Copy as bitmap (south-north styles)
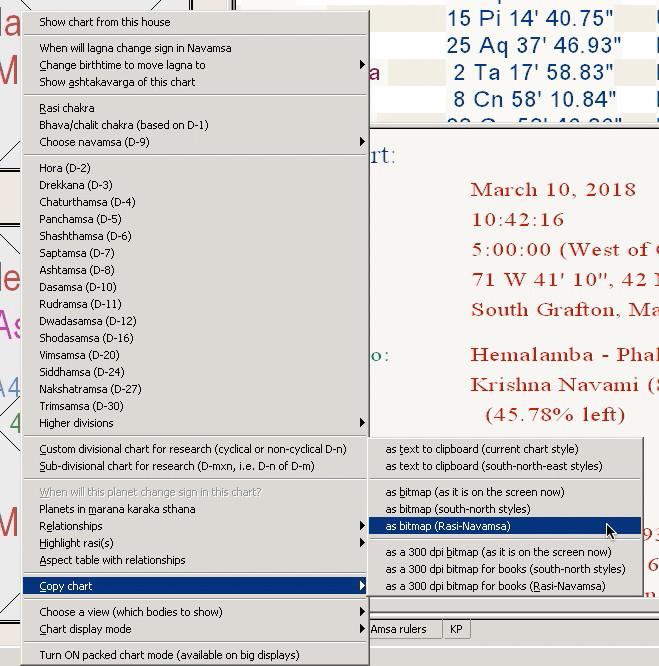This screenshot has height=666, width=659. pyautogui.click(x=457, y=509)
